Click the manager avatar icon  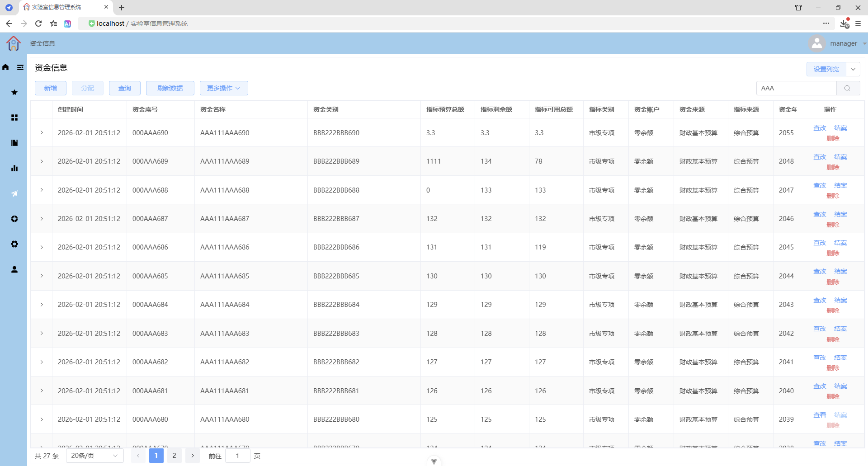[x=817, y=43]
